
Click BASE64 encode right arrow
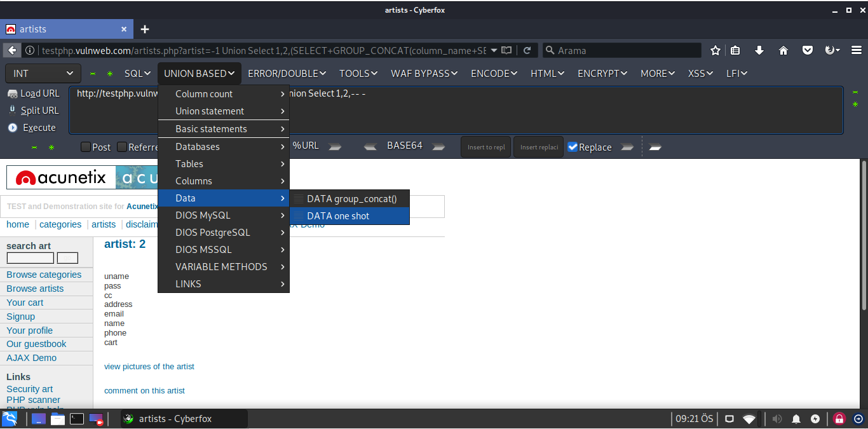coord(438,147)
